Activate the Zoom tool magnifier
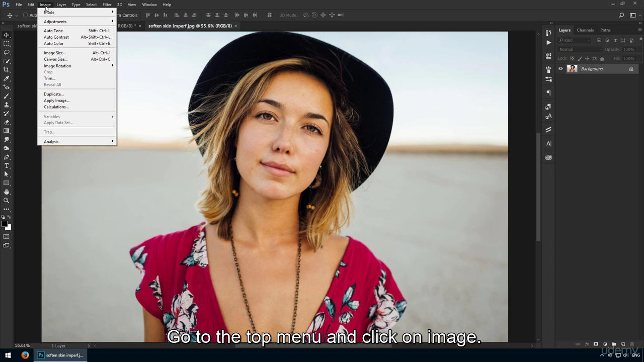This screenshot has height=362, width=644. [7, 200]
